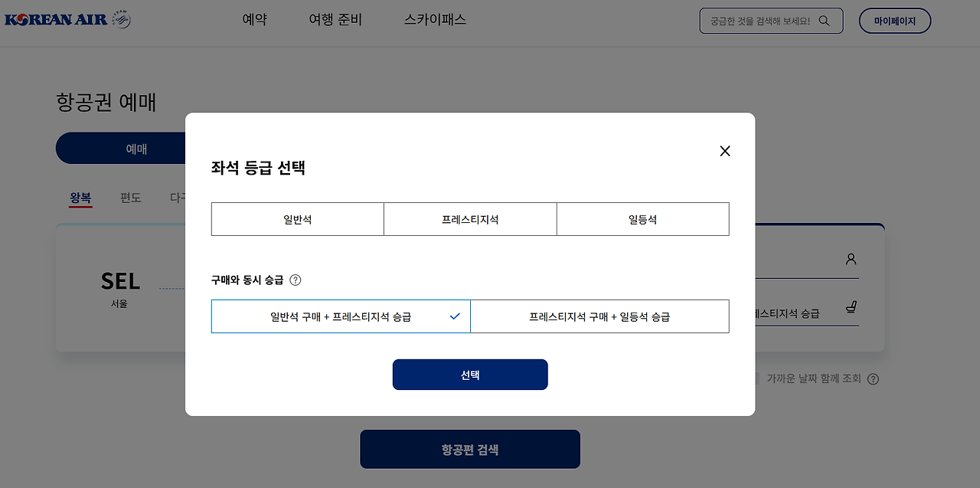This screenshot has height=488, width=980.
Task: Click the passenger person icon
Action: [851, 260]
